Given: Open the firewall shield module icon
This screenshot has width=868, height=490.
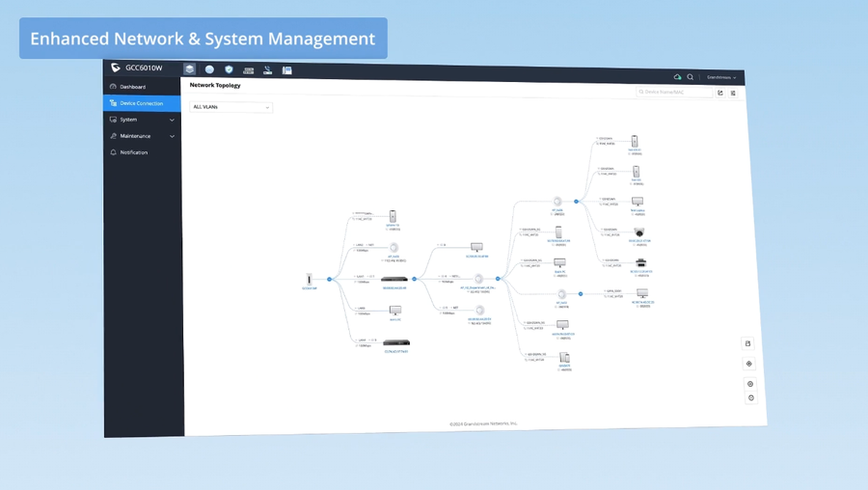Looking at the screenshot, I should pyautogui.click(x=229, y=69).
